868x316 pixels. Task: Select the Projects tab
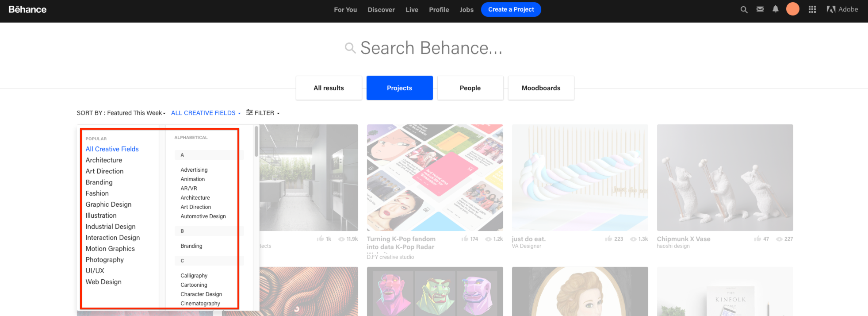(400, 88)
